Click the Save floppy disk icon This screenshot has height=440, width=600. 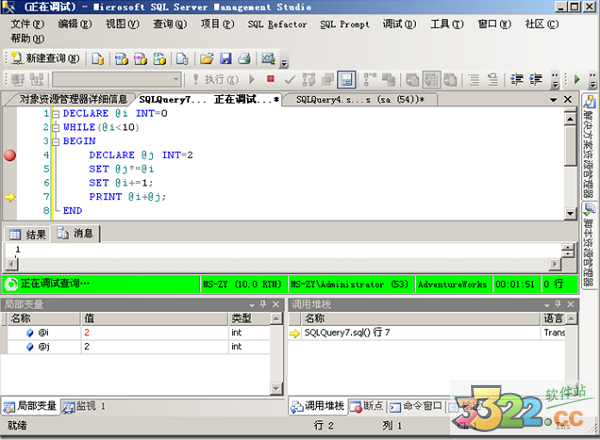tap(225, 59)
